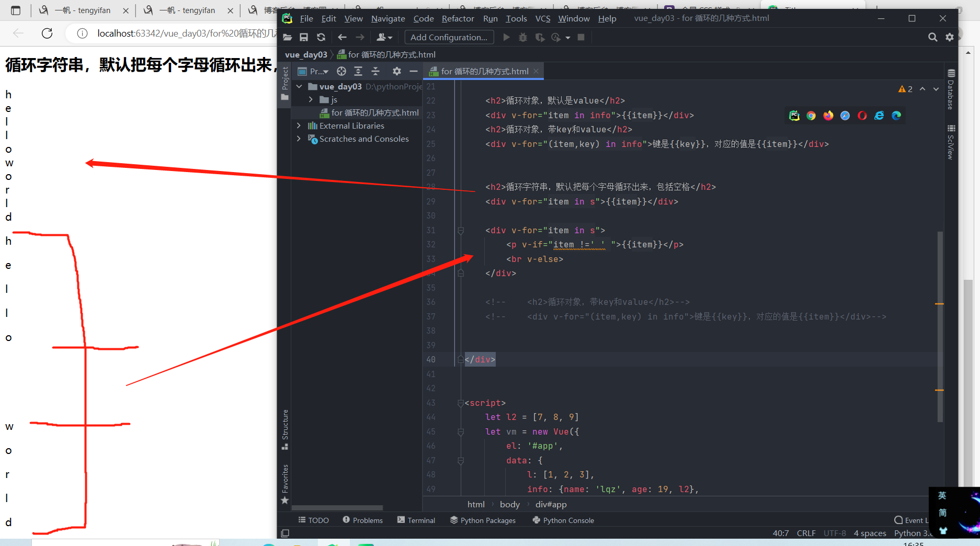
Task: Click the Debug bug icon
Action: [x=523, y=37]
